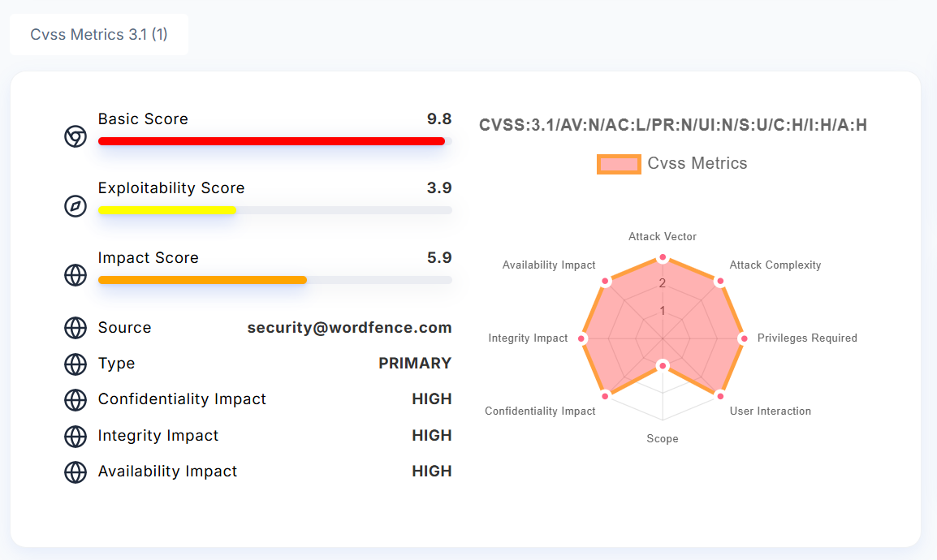937x560 pixels.
Task: Click the radar chart tick label 1
Action: [662, 311]
